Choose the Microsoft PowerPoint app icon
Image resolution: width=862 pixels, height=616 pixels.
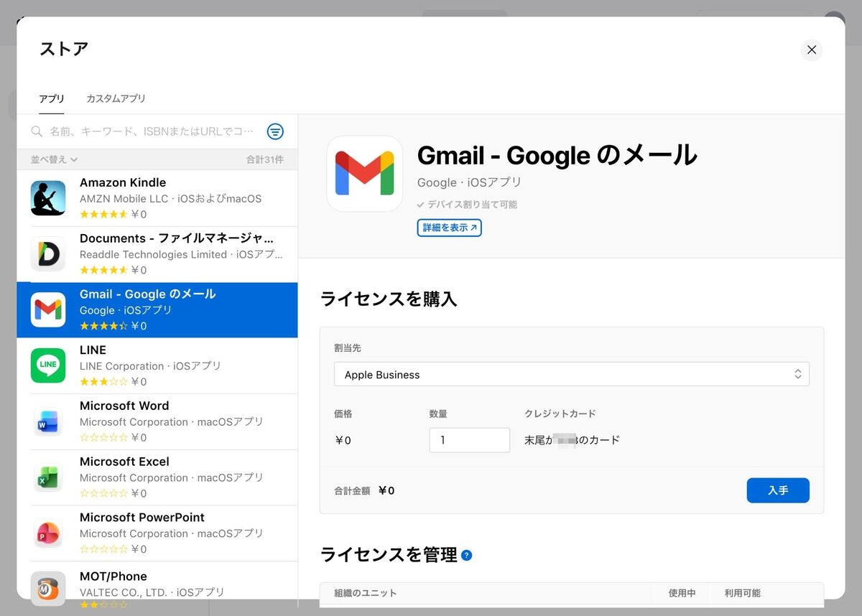coord(48,533)
